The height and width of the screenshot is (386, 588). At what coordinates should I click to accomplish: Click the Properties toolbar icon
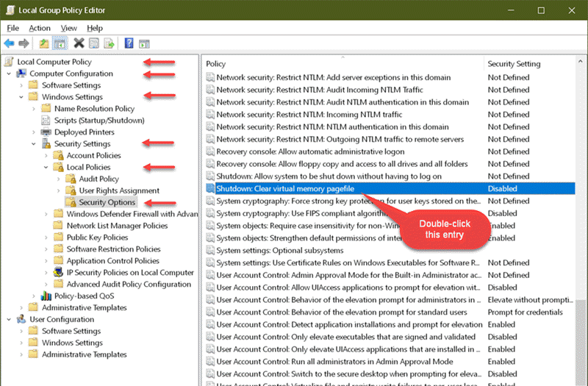(x=94, y=43)
